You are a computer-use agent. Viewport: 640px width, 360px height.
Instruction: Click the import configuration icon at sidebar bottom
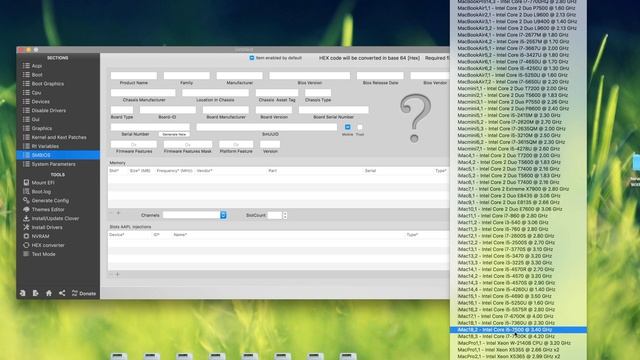22,293
